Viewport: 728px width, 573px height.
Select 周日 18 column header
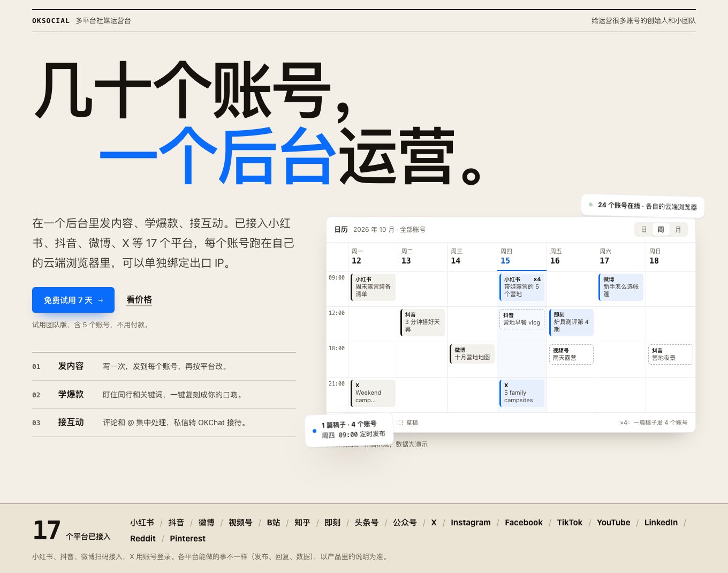[x=671, y=257]
